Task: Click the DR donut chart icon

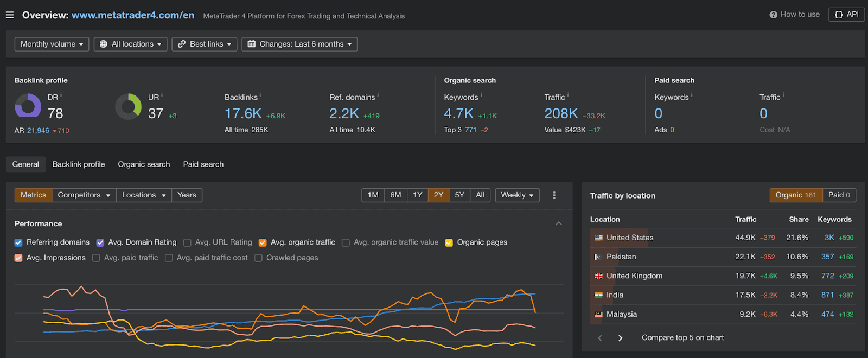Action: [x=28, y=105]
